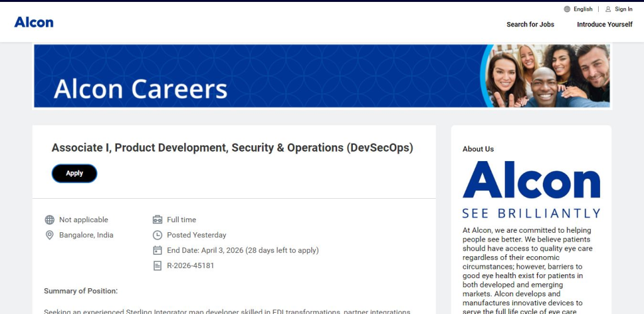
Task: Open the Introduce Yourself page
Action: [604, 25]
